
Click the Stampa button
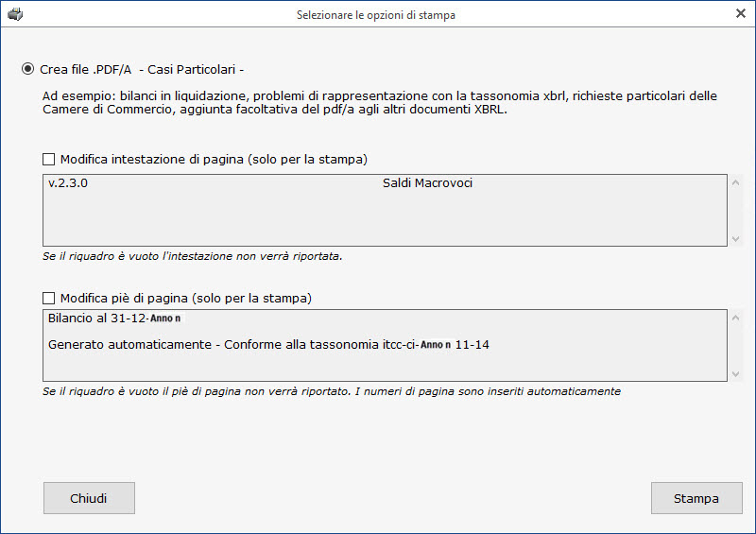pyautogui.click(x=696, y=498)
